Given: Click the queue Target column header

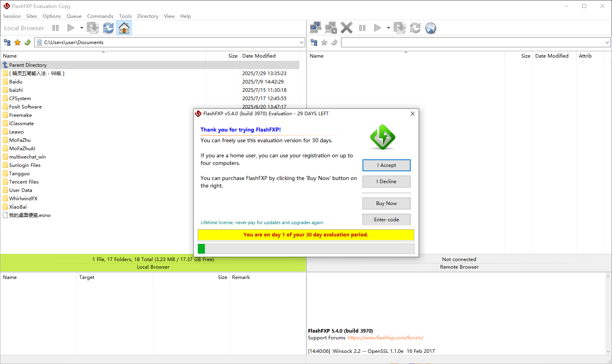Looking at the screenshot, I should pos(115,277).
